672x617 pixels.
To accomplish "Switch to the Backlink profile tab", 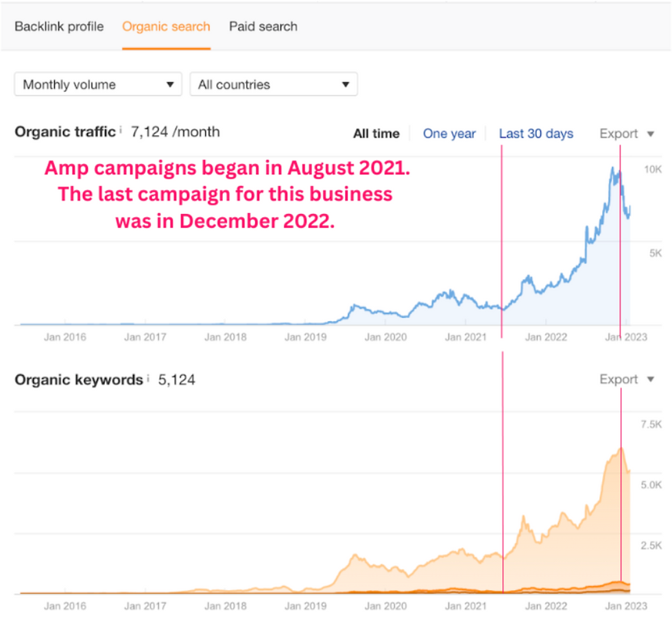I will [59, 27].
